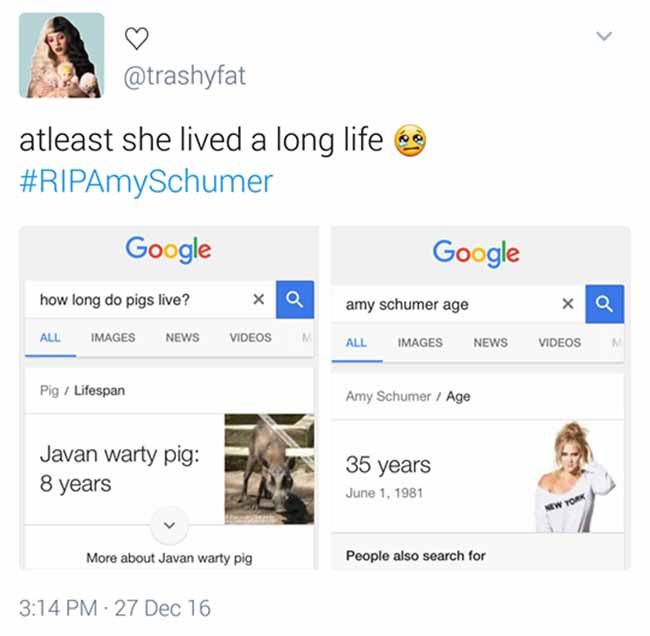The image size is (650, 636).
Task: Clear the 'amy schumer age' search
Action: pyautogui.click(x=568, y=304)
